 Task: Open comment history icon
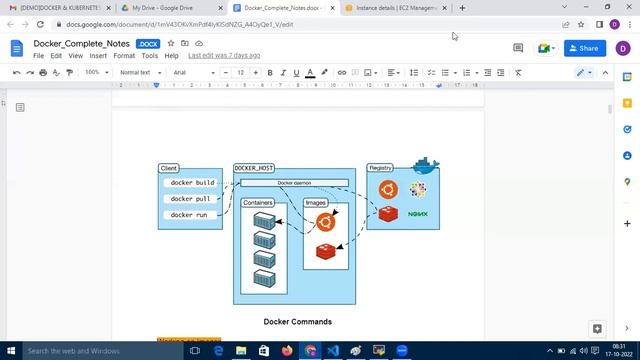(x=518, y=48)
